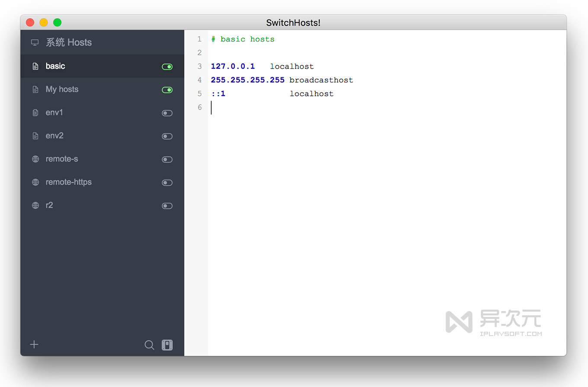Viewport: 588px width, 387px height.
Task: Click the file icon next to env2
Action: pos(35,136)
